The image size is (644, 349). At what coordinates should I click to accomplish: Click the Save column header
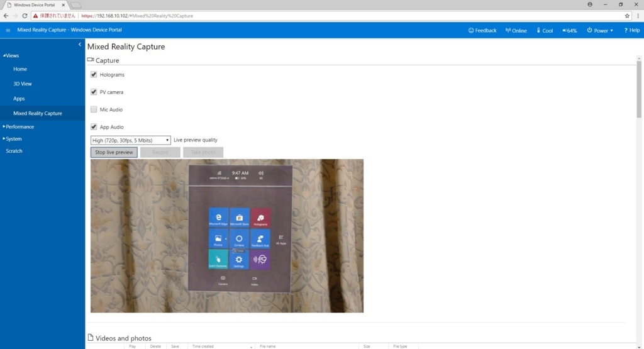tap(175, 346)
